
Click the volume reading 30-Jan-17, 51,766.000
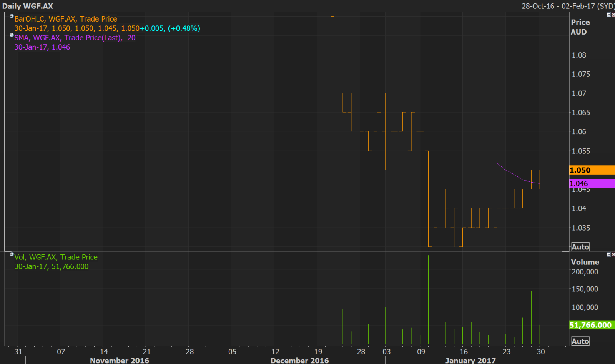point(52,267)
